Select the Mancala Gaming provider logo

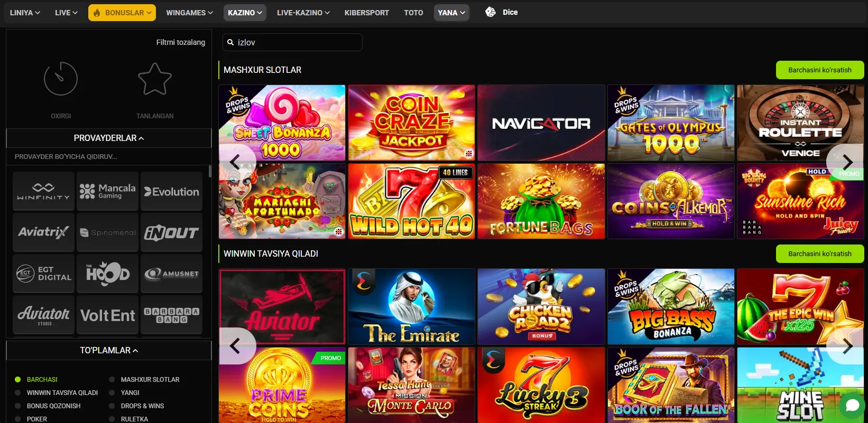coord(107,191)
